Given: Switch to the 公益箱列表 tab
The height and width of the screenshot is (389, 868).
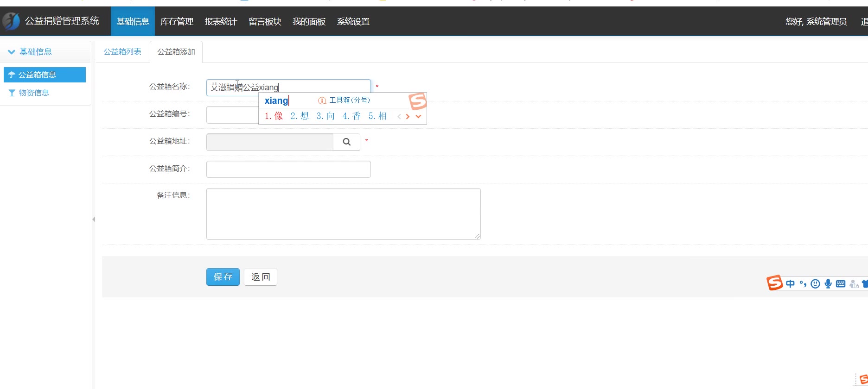Looking at the screenshot, I should [122, 52].
